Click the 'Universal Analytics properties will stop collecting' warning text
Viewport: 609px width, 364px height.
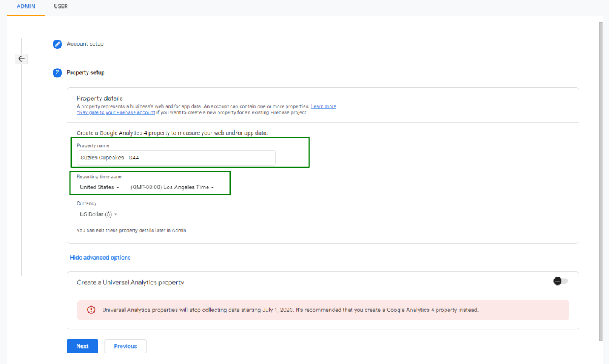(x=290, y=310)
